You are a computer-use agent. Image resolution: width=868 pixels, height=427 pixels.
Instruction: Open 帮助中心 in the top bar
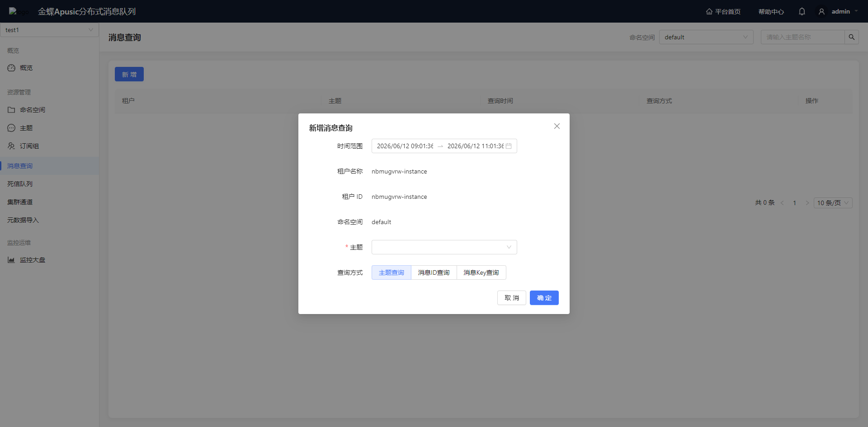tap(771, 11)
